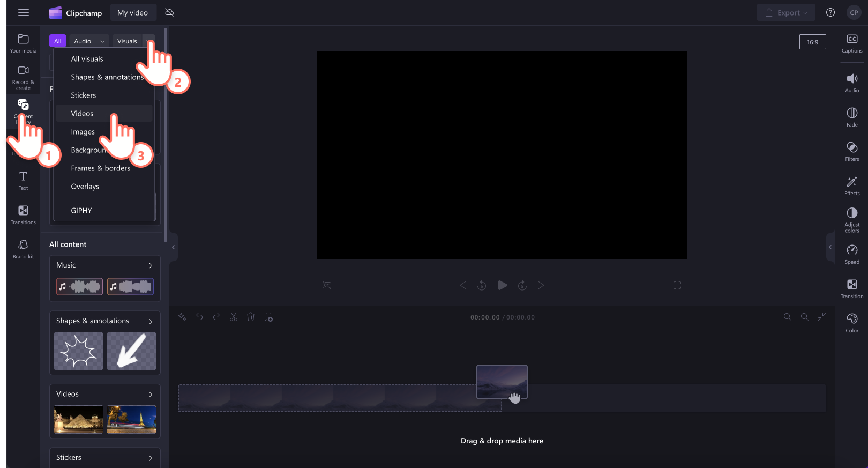Change the 16:9 aspect ratio
The width and height of the screenshot is (868, 468).
pos(813,42)
